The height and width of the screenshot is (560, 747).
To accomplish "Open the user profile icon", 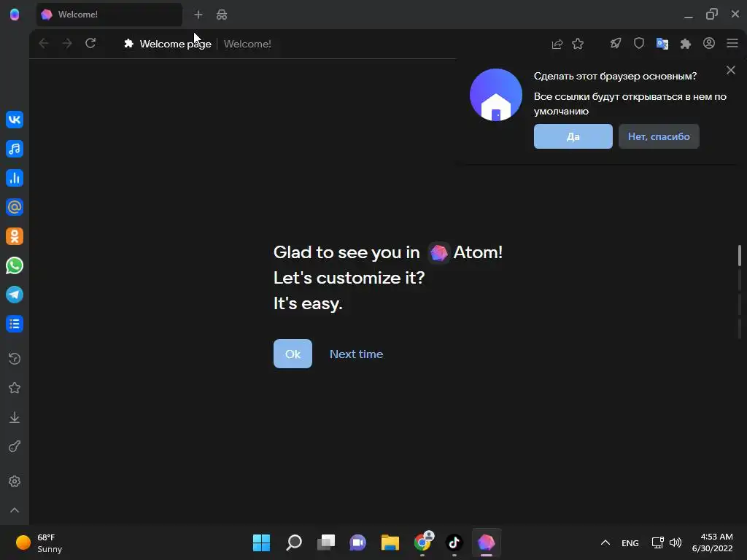I will [x=709, y=43].
